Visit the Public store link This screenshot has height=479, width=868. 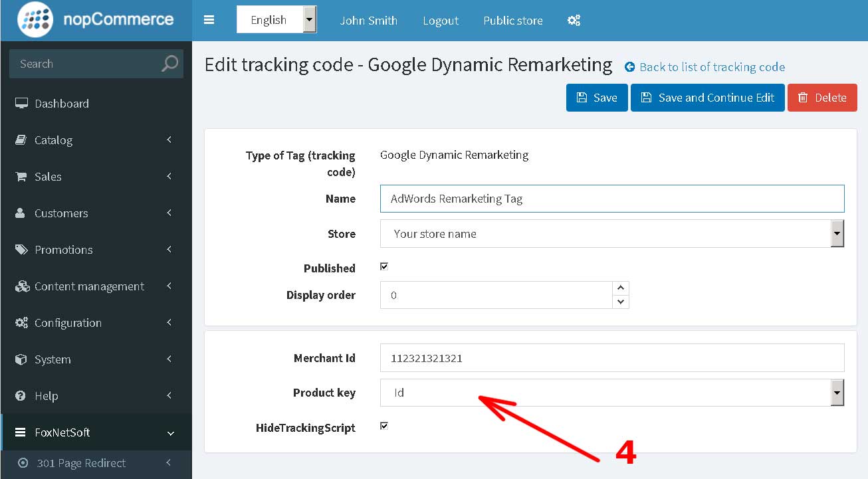coord(513,21)
